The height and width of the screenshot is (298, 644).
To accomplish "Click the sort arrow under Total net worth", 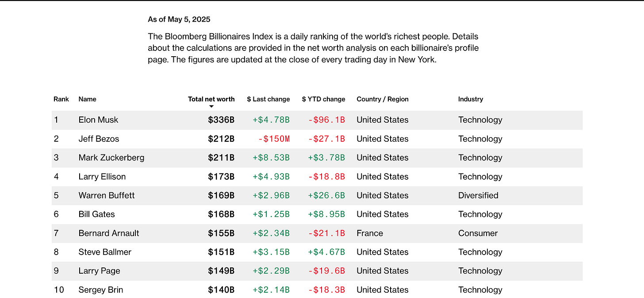I will [x=211, y=106].
